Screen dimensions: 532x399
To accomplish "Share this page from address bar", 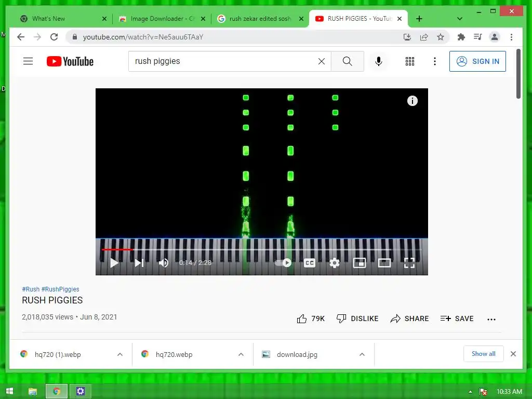I will pyautogui.click(x=424, y=37).
